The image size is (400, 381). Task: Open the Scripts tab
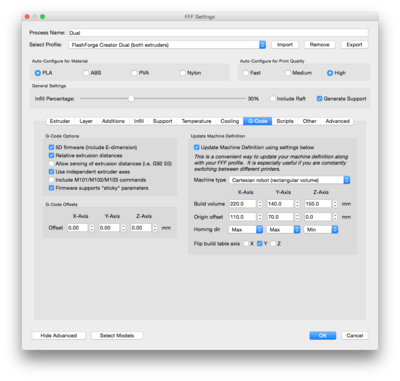click(x=285, y=121)
